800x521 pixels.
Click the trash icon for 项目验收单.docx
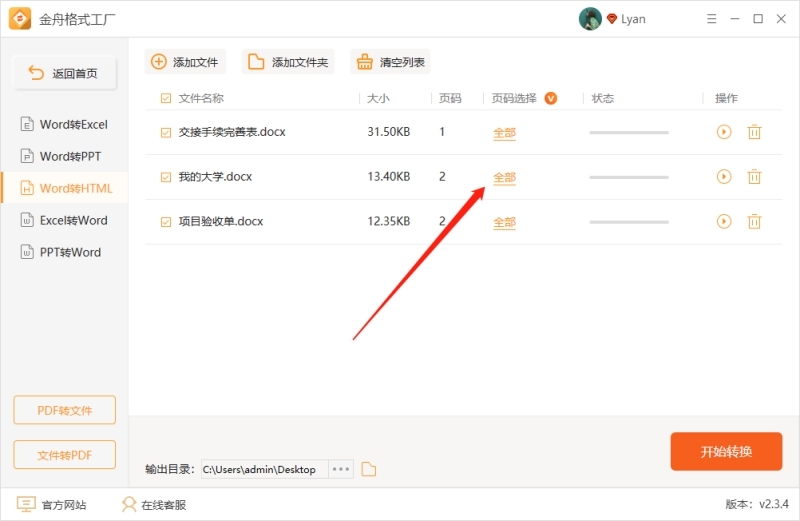[x=755, y=222]
